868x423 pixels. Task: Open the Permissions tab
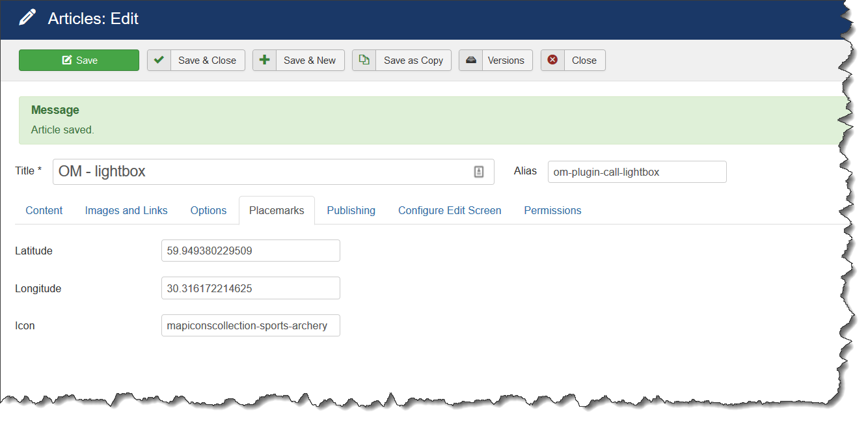(x=552, y=210)
